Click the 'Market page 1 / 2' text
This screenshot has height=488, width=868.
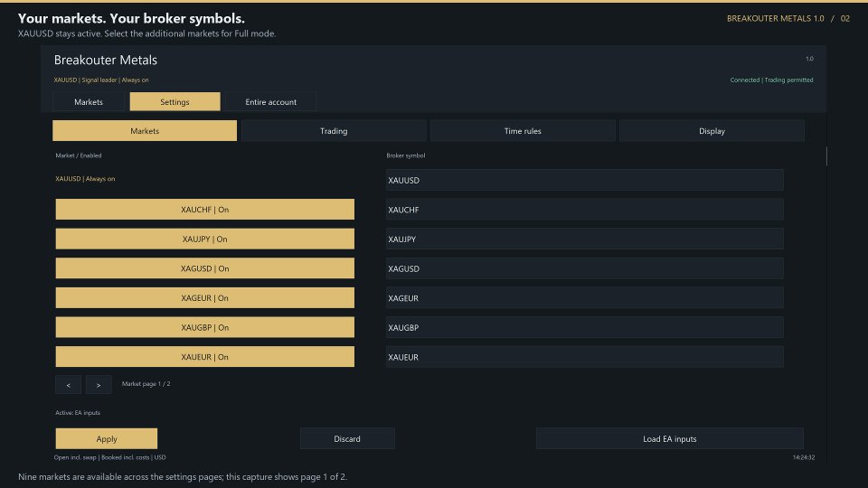pos(146,383)
